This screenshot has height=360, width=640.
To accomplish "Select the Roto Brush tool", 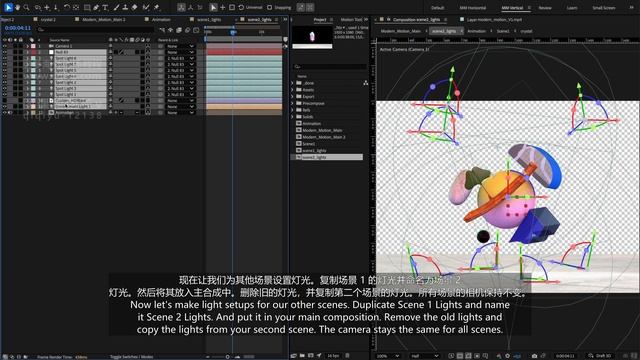I will point(146,7).
